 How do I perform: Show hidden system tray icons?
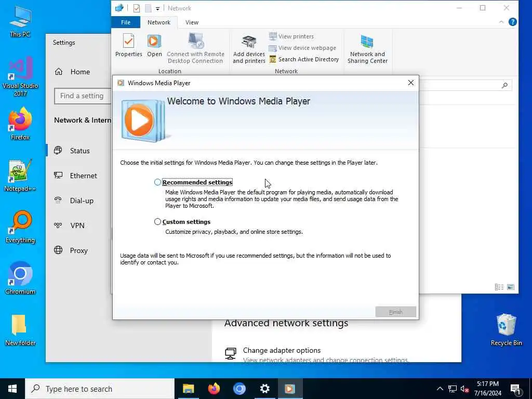pos(440,389)
